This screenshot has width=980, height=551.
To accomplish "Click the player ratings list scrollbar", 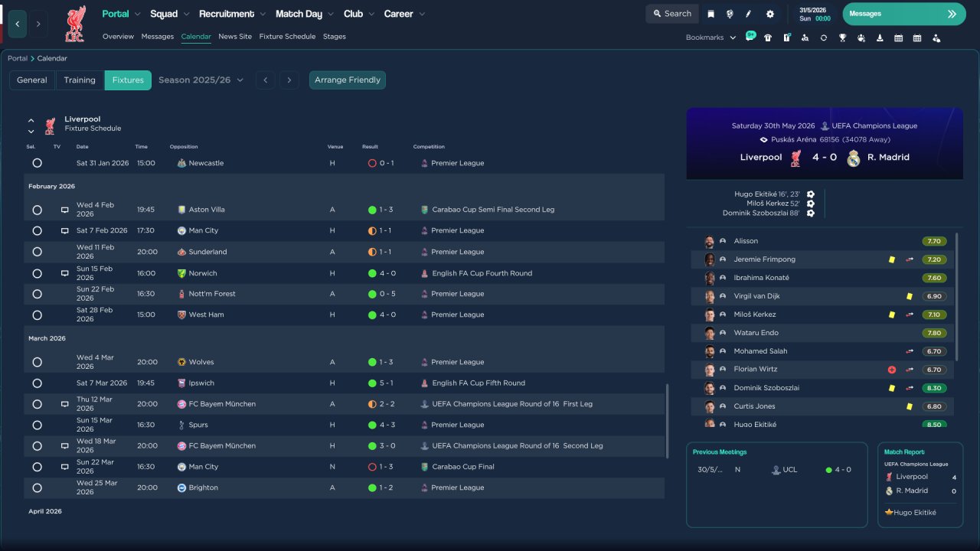I will [x=957, y=297].
